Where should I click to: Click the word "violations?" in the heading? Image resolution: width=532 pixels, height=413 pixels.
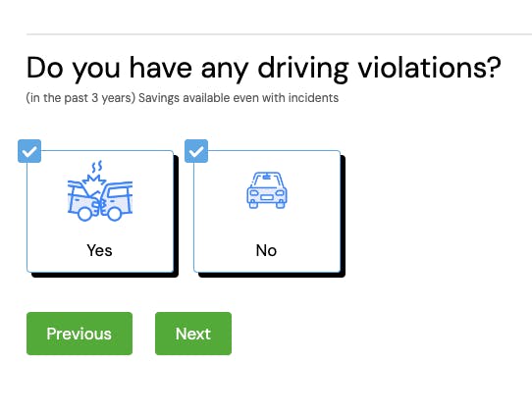coord(430,67)
